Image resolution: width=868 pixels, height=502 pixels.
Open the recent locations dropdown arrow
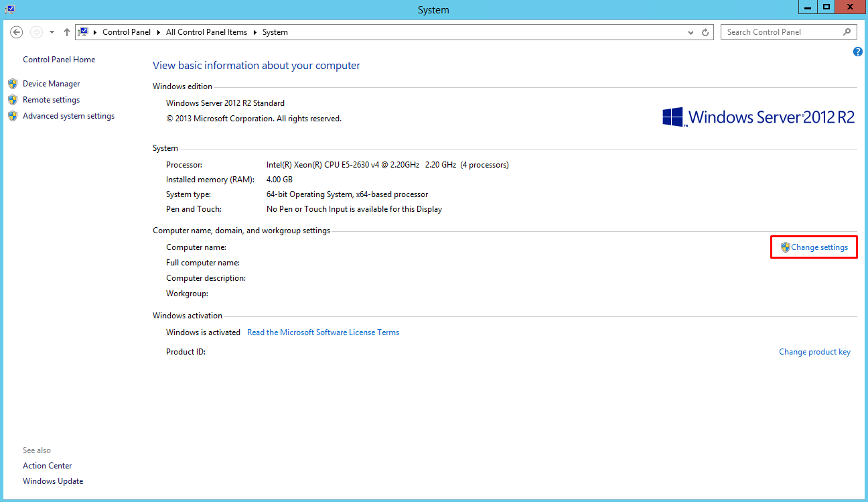pos(52,32)
